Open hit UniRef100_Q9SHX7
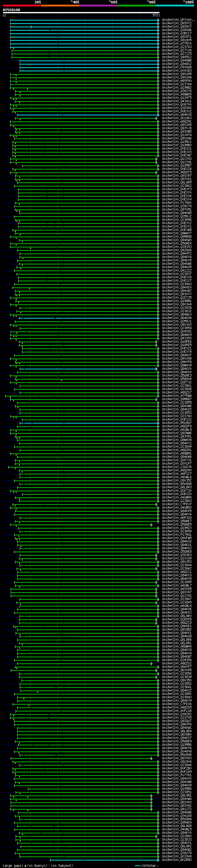 click(x=177, y=26)
